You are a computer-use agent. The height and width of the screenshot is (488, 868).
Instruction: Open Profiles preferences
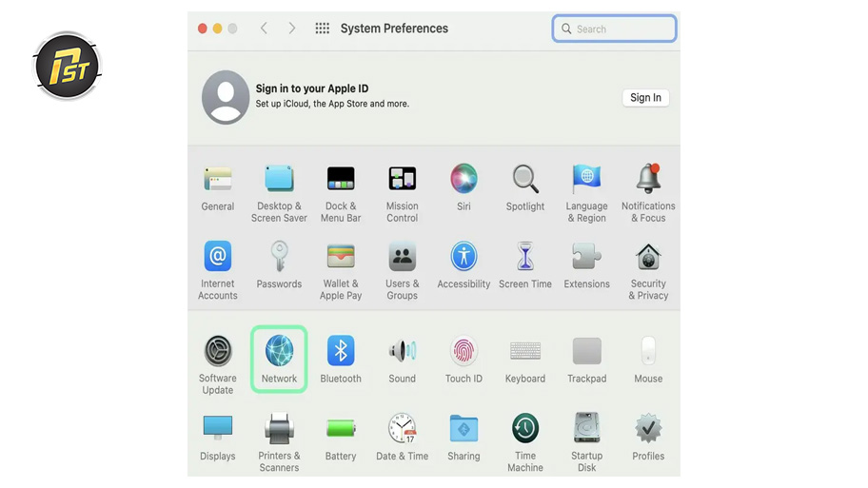click(648, 437)
